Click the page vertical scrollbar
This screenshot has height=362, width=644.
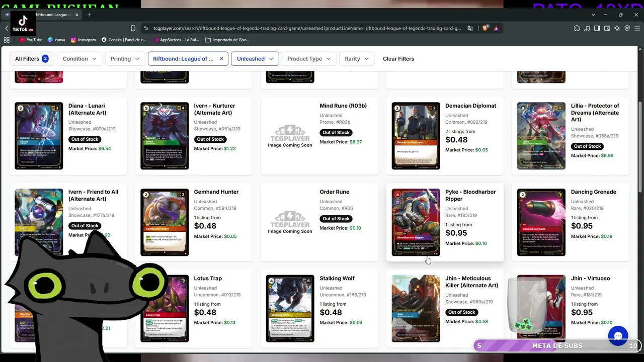click(640, 146)
